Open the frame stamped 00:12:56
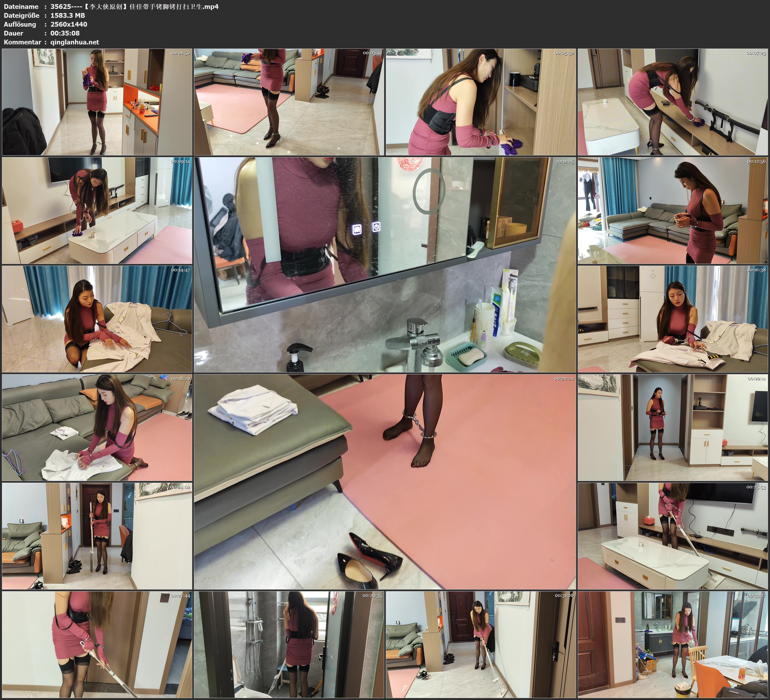770x700 pixels. pyautogui.click(x=673, y=210)
